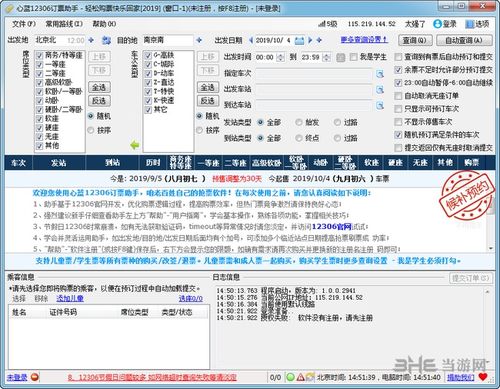500x389 pixels.
Task: Check 不显示停售车次 option
Action: click(398, 122)
